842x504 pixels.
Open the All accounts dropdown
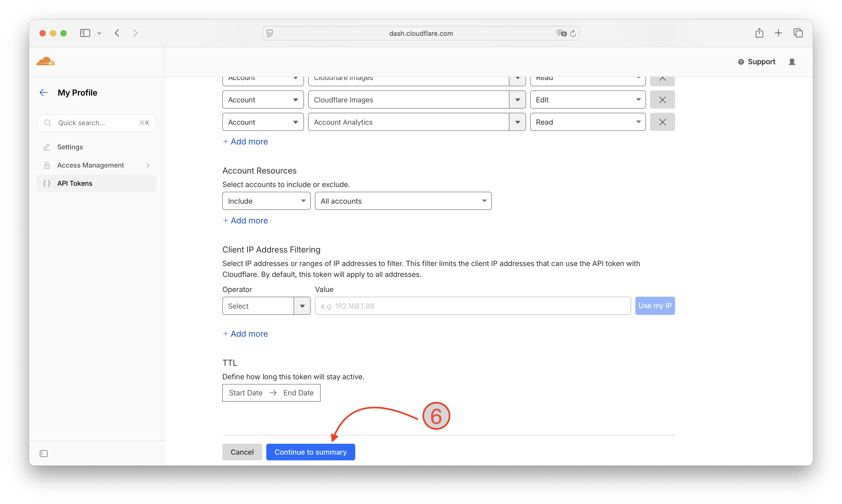coord(403,201)
